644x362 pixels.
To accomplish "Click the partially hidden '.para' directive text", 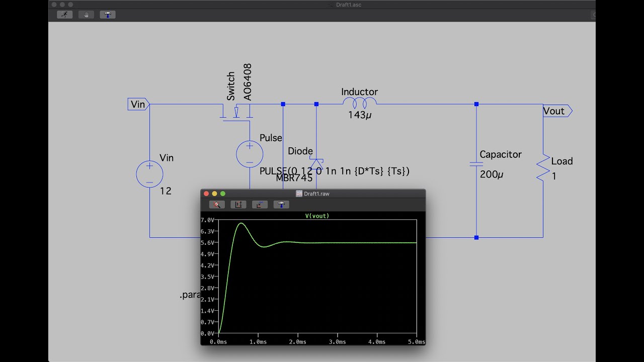I will (x=190, y=295).
